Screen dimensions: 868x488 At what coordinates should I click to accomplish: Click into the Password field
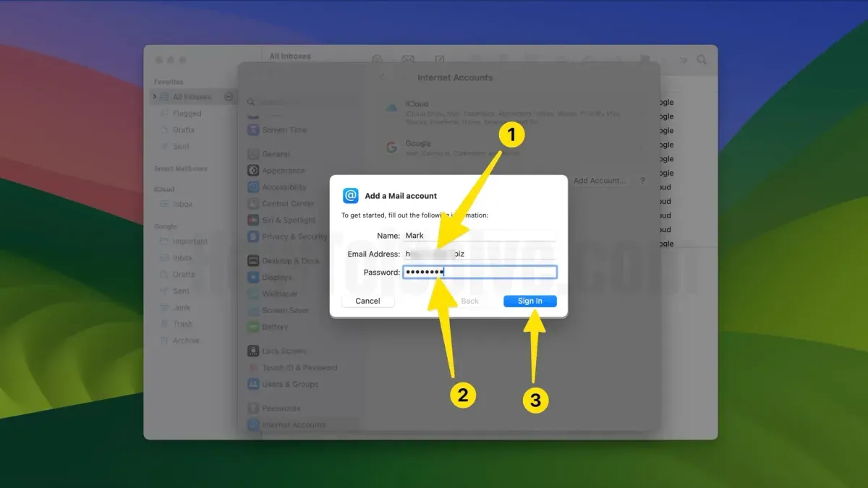[x=479, y=272]
